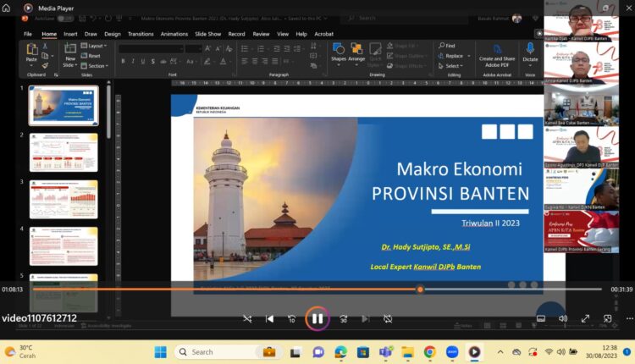
Task: Enter full screen video mode
Action: point(585,319)
